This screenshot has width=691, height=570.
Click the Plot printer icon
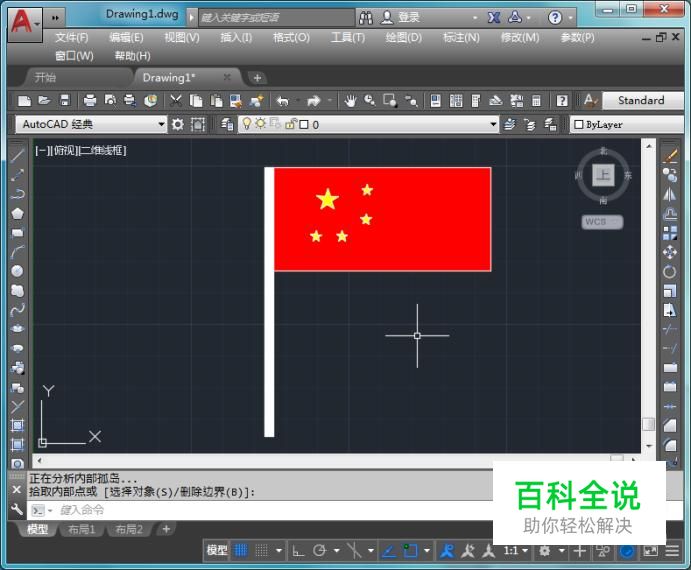(x=90, y=101)
